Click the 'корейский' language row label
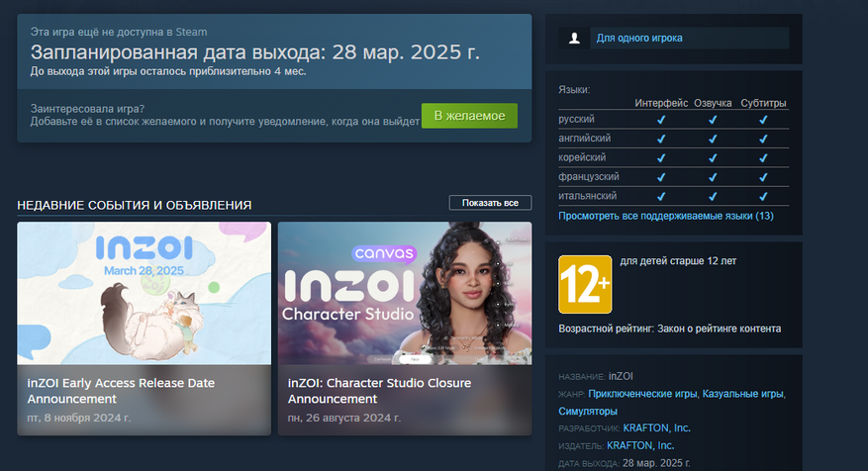The width and height of the screenshot is (868, 471). pos(582,157)
